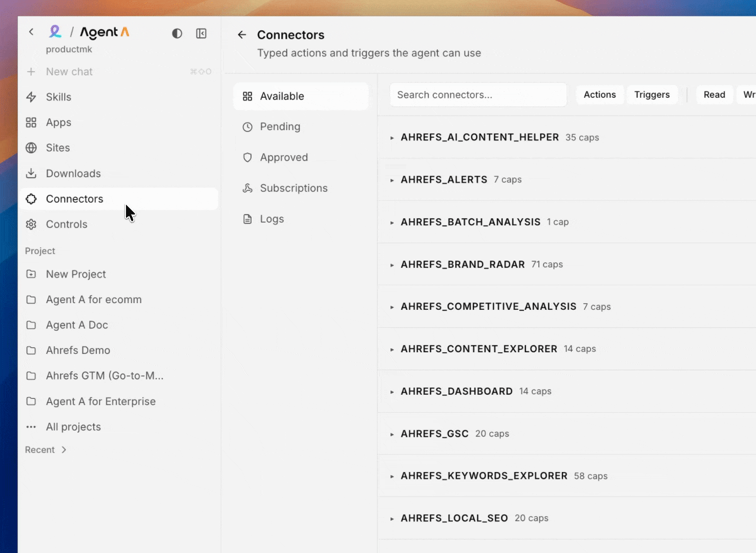Switch to the Available tab
Viewport: 756px width, 553px height.
point(301,96)
